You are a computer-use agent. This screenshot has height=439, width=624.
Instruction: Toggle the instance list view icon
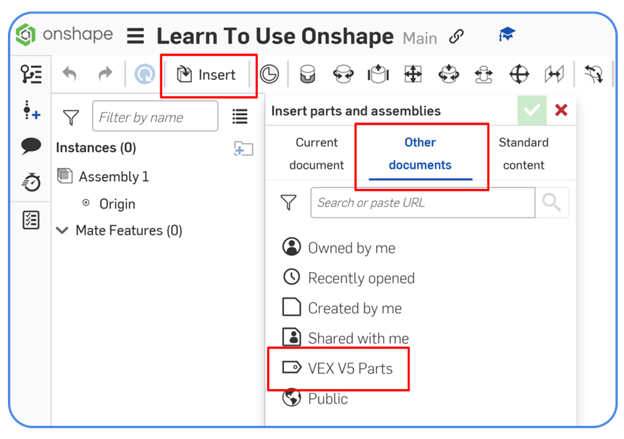240,117
